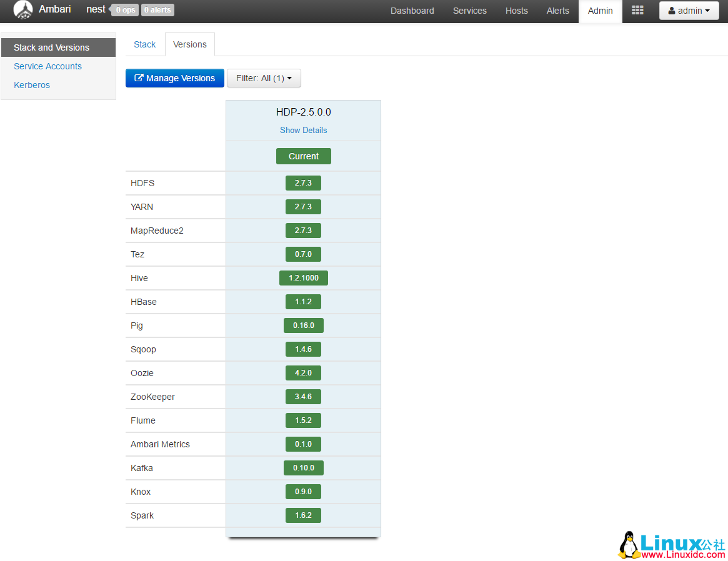Image resolution: width=728 pixels, height=561 pixels.
Task: Open Service Accounts in the sidebar
Action: 47,66
